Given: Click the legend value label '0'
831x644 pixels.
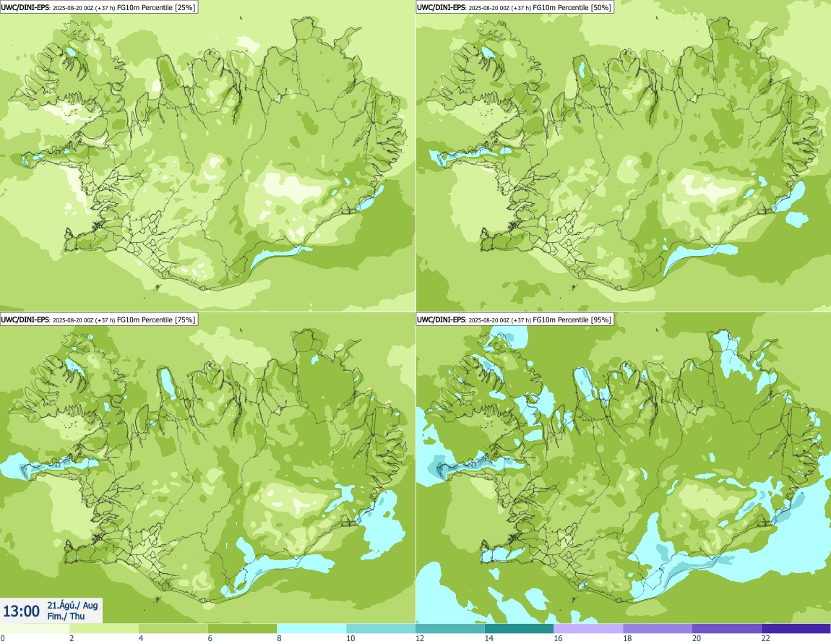Looking at the screenshot, I should tap(3, 638).
